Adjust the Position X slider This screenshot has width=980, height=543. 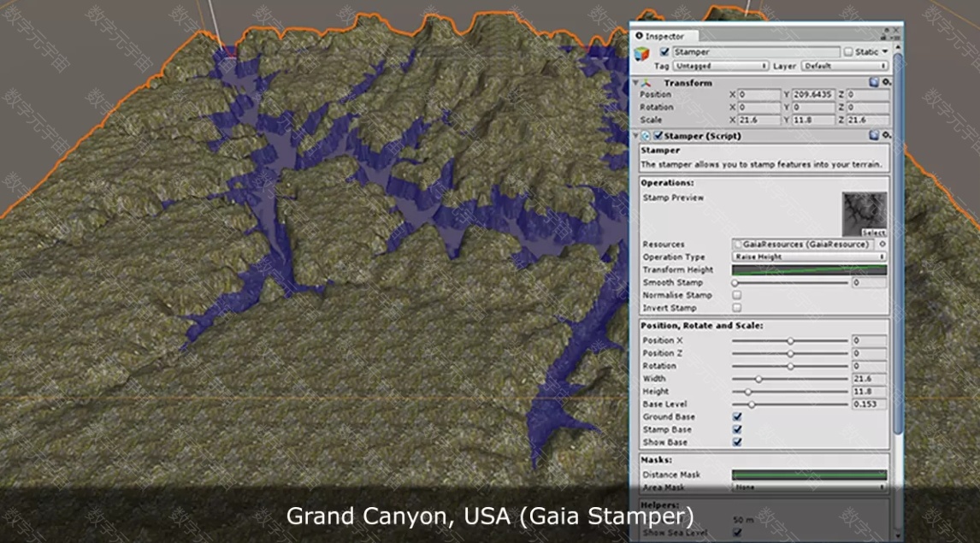[x=791, y=340]
